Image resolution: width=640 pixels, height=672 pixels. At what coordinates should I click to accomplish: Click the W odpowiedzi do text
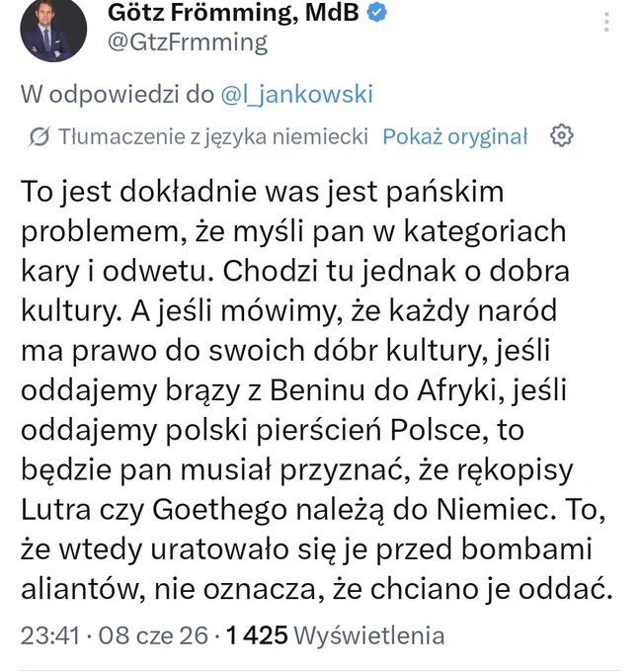[x=117, y=94]
